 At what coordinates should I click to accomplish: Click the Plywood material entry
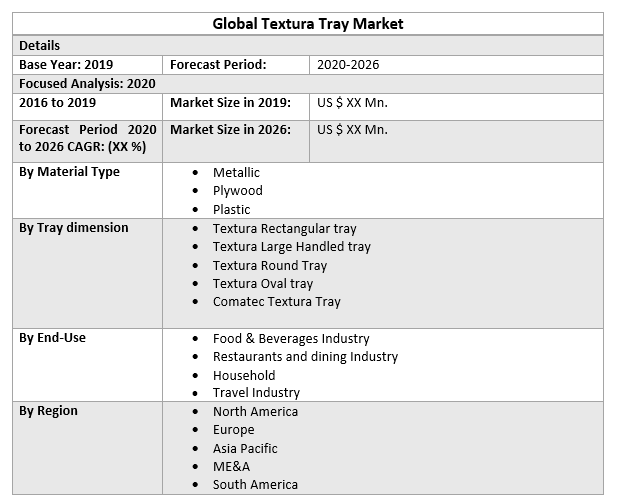237,191
